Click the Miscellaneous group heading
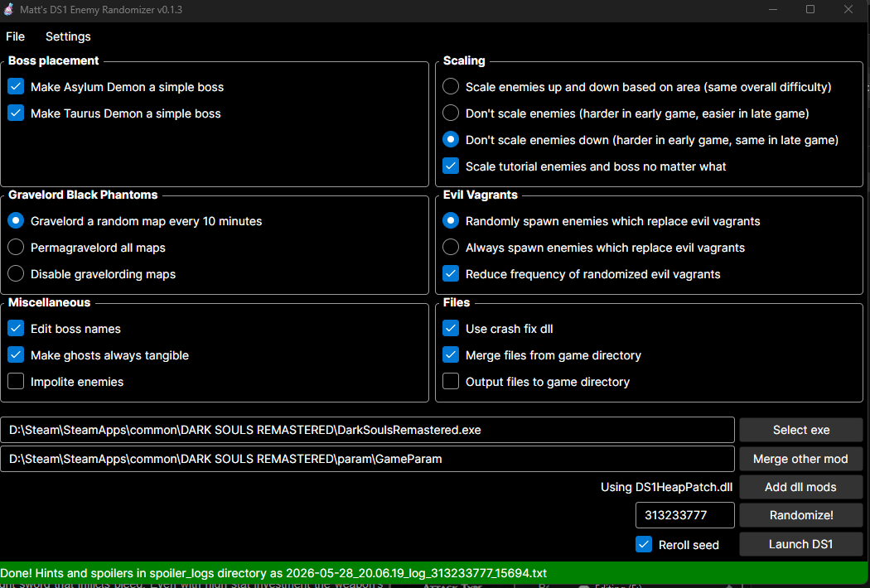Screen dimensions: 870x588 point(49,302)
